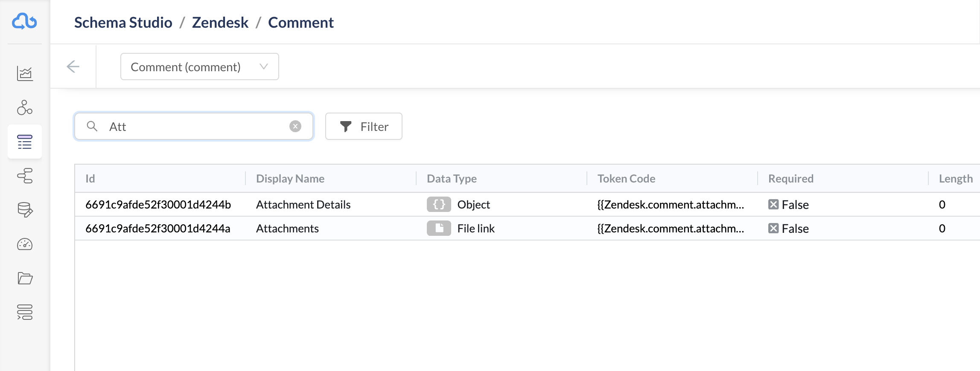Go back using the left arrow
Screen dimensions: 980x371
tap(73, 67)
